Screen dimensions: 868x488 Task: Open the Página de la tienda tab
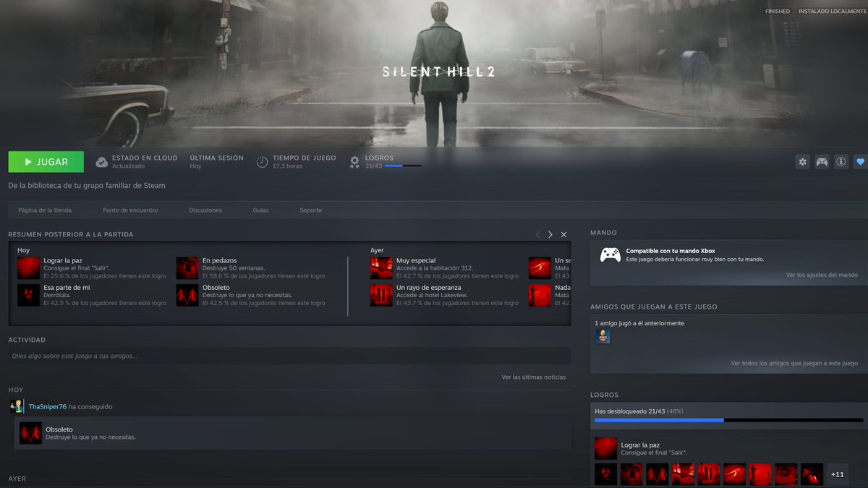[45, 210]
